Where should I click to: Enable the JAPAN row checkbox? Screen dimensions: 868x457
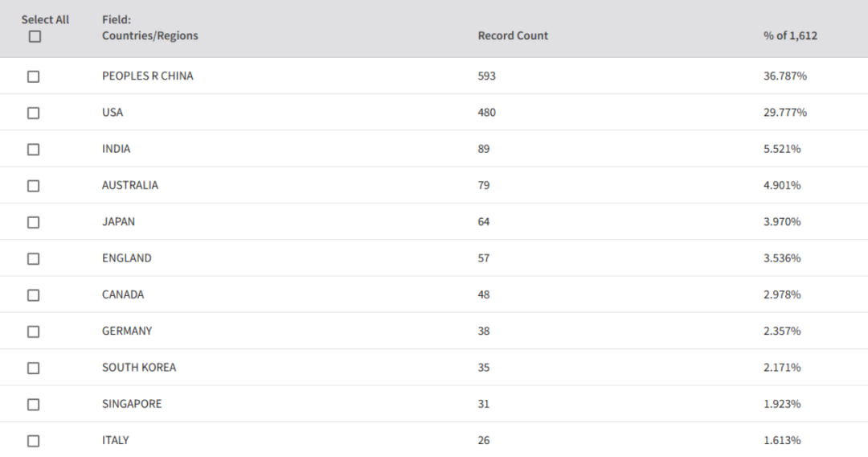(33, 223)
